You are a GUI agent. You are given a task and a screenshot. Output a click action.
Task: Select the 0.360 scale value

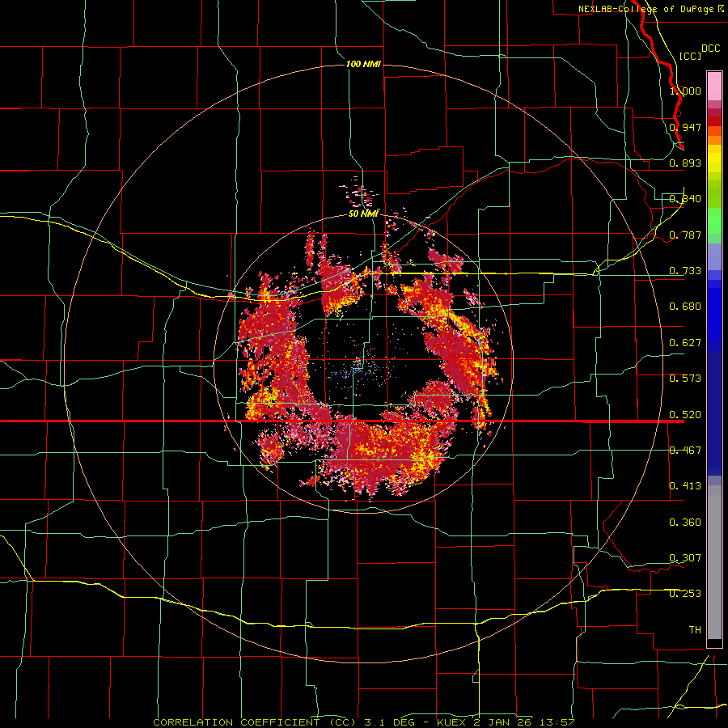tap(685, 523)
